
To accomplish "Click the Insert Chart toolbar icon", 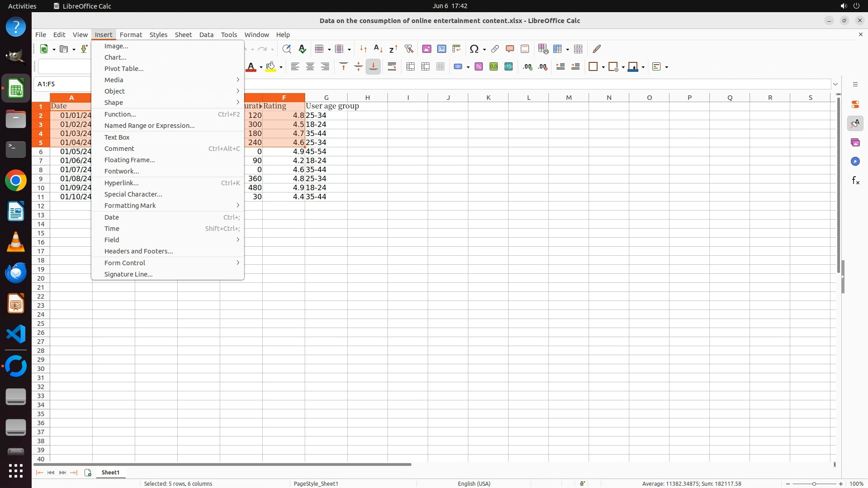I will (442, 49).
